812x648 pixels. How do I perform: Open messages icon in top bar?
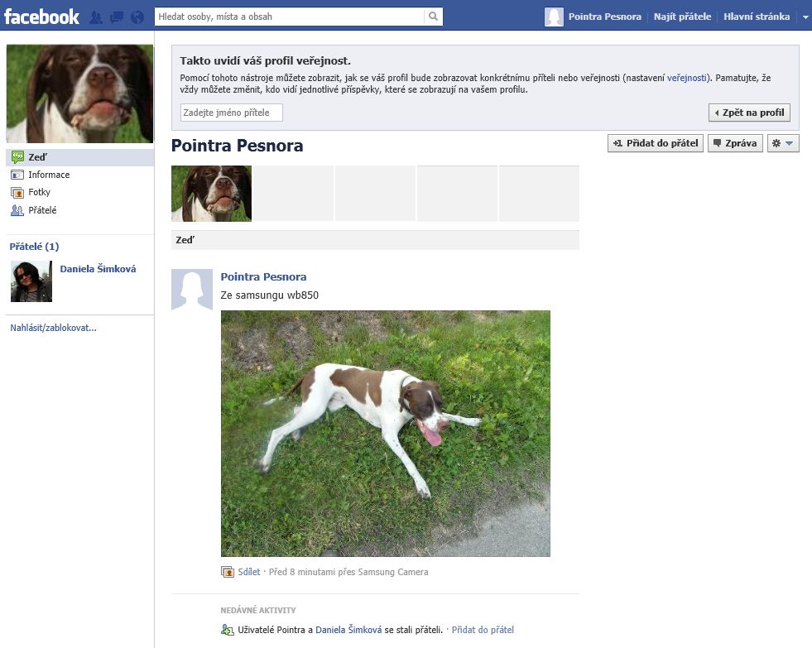117,17
